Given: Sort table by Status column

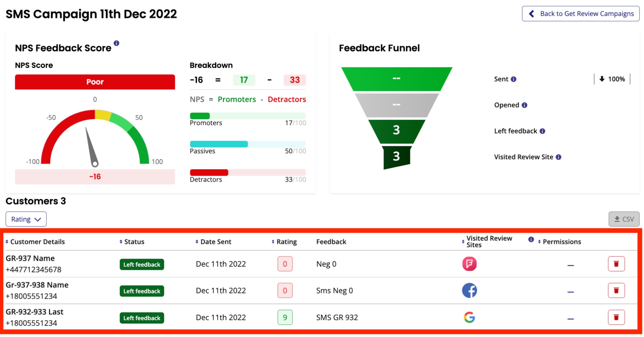Looking at the screenshot, I should point(132,242).
